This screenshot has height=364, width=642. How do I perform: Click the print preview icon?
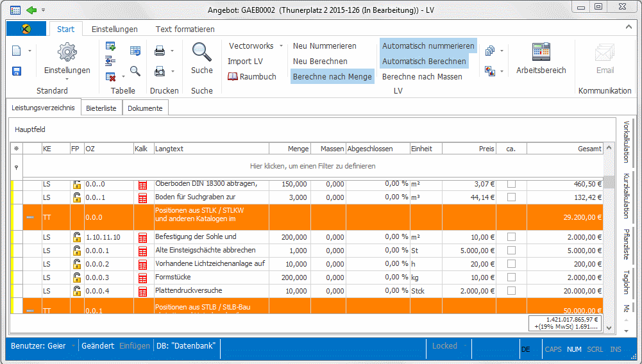tap(160, 71)
